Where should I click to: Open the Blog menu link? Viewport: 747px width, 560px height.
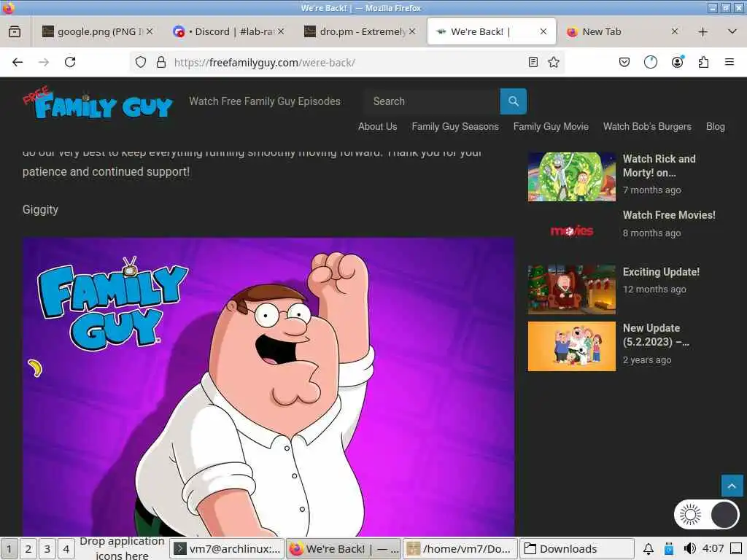[715, 127]
